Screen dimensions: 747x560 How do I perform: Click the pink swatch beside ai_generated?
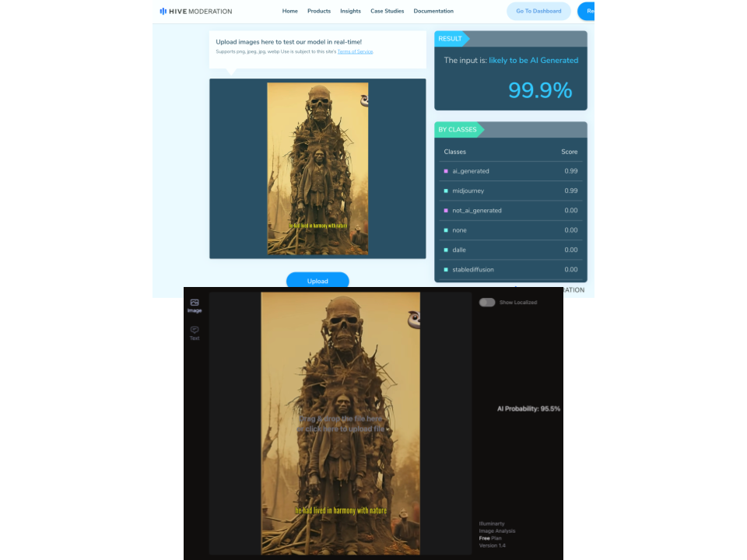pos(446,171)
